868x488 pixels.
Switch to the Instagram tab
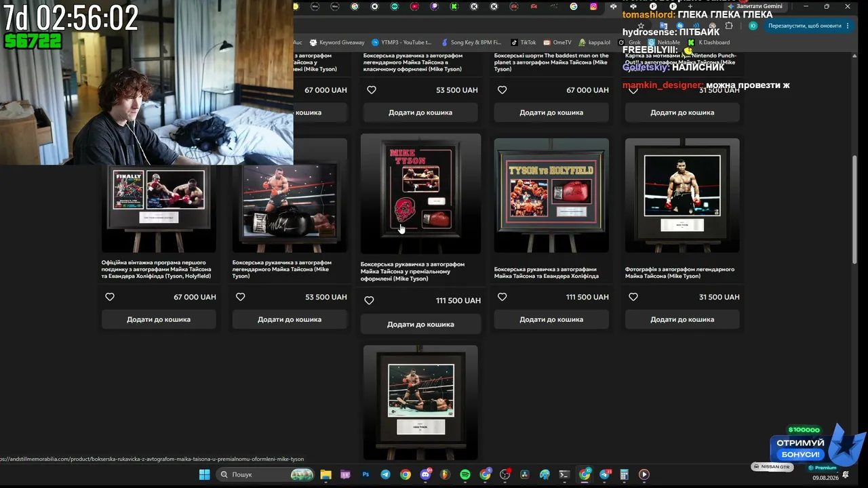593,7
